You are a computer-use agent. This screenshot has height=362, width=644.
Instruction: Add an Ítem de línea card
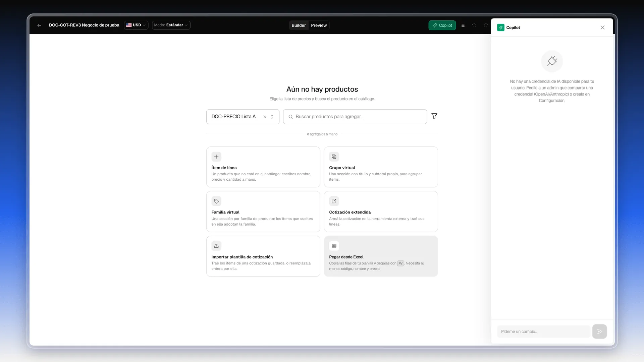(x=263, y=167)
